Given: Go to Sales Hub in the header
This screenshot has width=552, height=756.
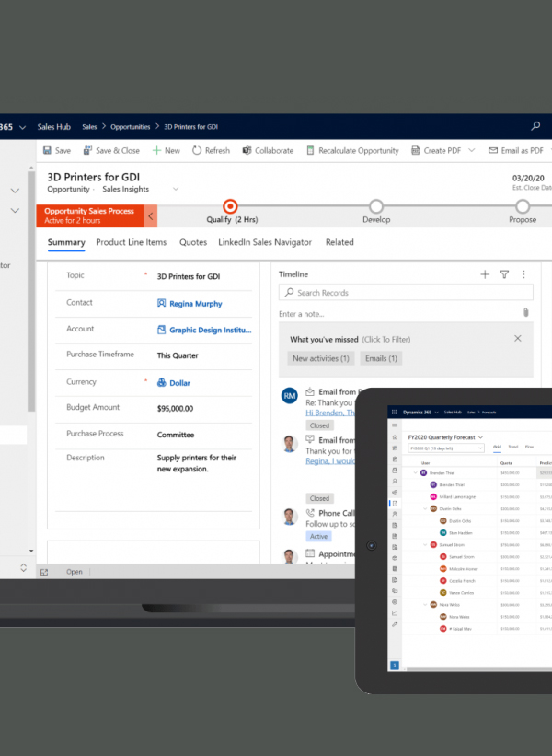Looking at the screenshot, I should click(x=54, y=127).
